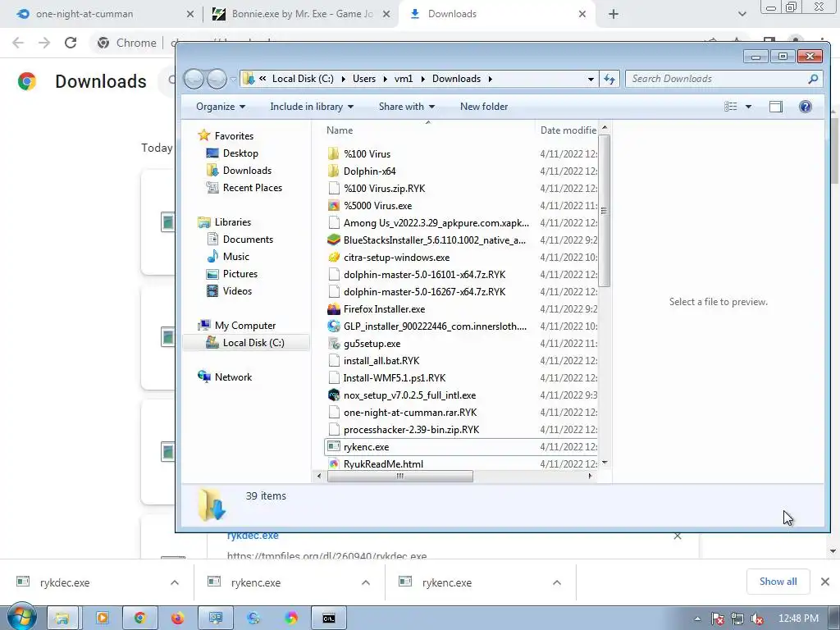Open the Share with dropdown
The height and width of the screenshot is (630, 840).
[407, 107]
